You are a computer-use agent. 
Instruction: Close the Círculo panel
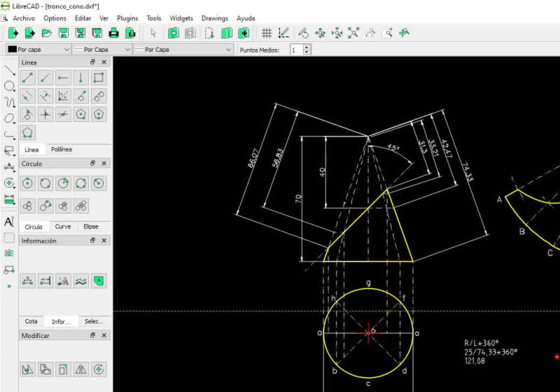pyautogui.click(x=104, y=164)
